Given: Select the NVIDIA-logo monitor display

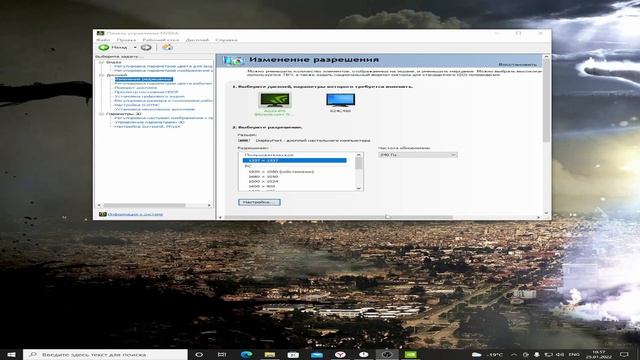Looking at the screenshot, I should (275, 100).
